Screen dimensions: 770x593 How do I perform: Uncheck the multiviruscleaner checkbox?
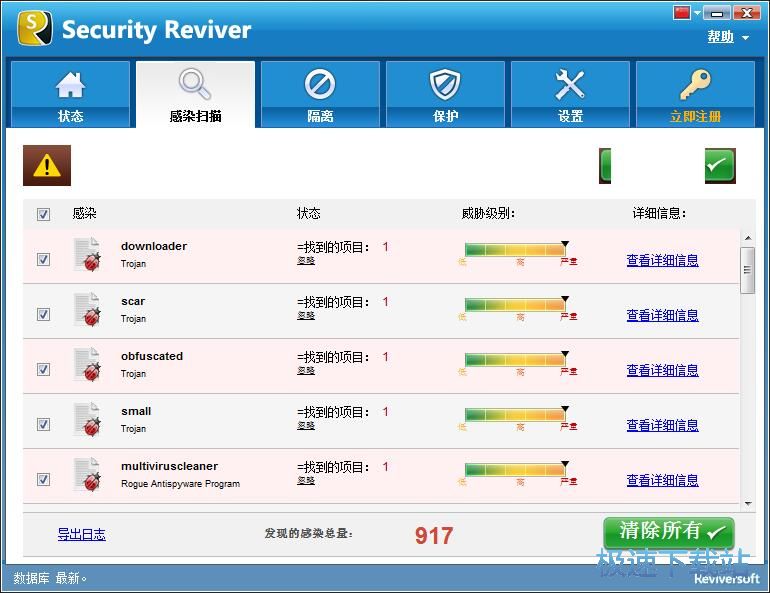(43, 479)
